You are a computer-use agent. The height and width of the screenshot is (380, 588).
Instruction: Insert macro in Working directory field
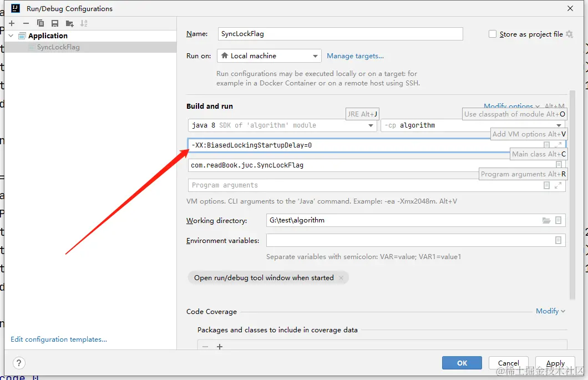pos(559,221)
